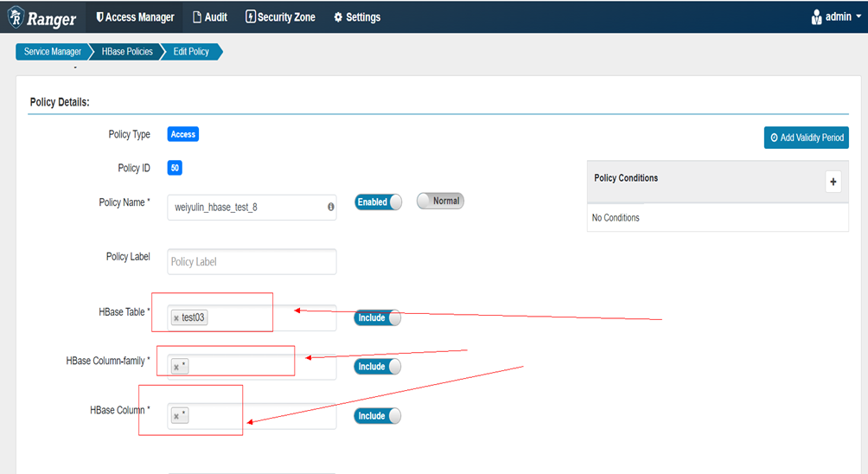Open the Access Manager menu
The height and width of the screenshot is (474, 868).
pos(135,17)
